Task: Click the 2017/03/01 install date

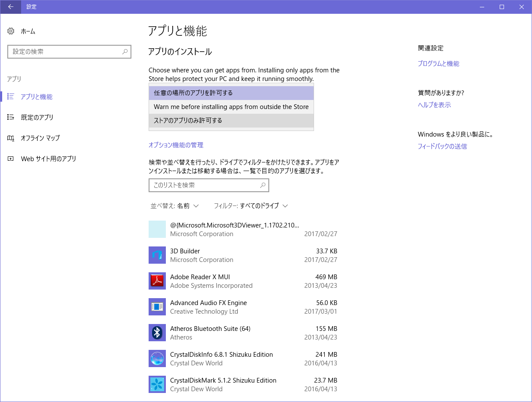Action: [x=320, y=312]
